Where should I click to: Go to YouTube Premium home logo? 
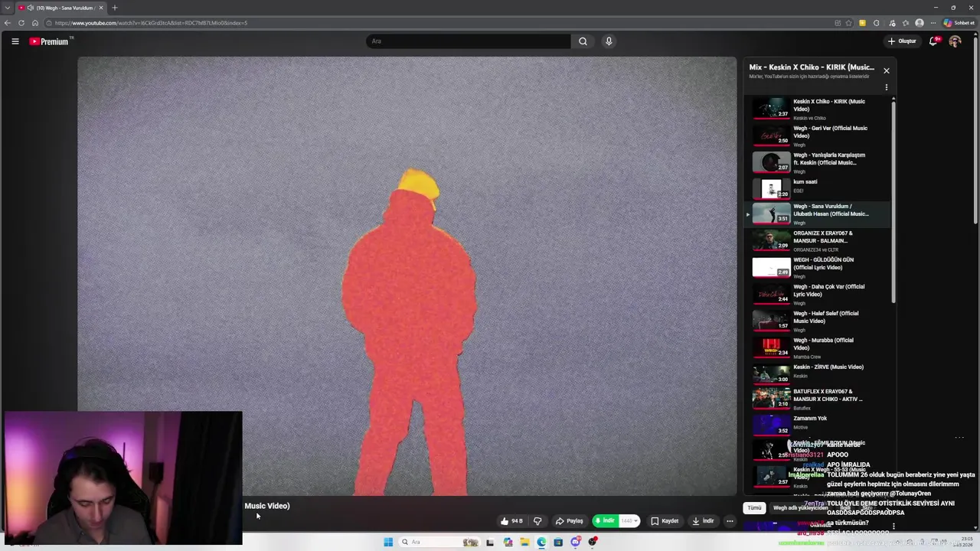point(50,41)
